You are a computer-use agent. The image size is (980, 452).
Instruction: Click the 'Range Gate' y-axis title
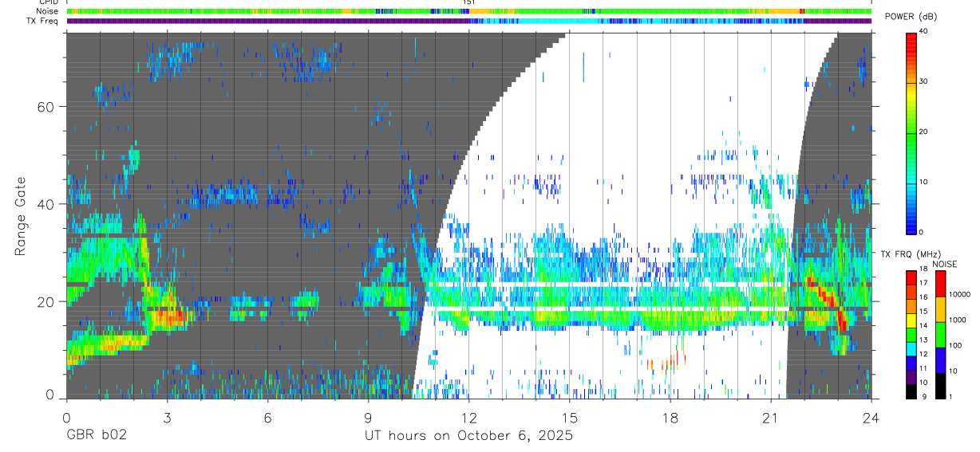coord(21,216)
